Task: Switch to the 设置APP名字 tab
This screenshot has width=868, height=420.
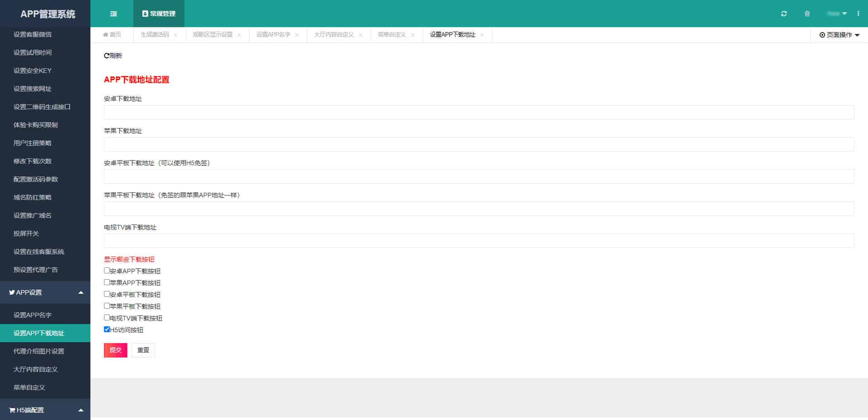Action: pyautogui.click(x=273, y=35)
